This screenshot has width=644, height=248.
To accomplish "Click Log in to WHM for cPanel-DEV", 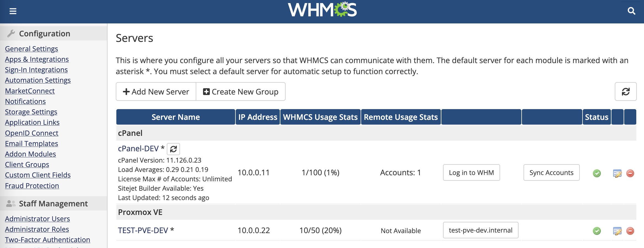I will 471,173.
